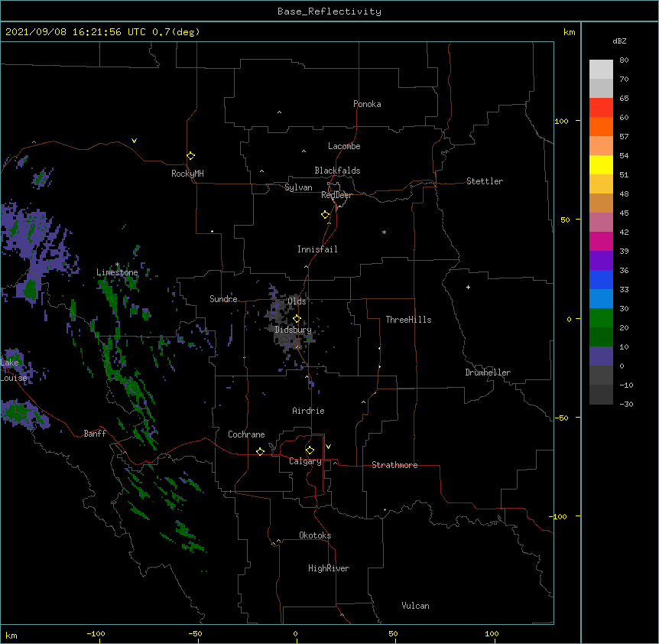Image resolution: width=659 pixels, height=644 pixels.
Task: Select the yellow diamond marker south of RedDeer
Action: [325, 215]
